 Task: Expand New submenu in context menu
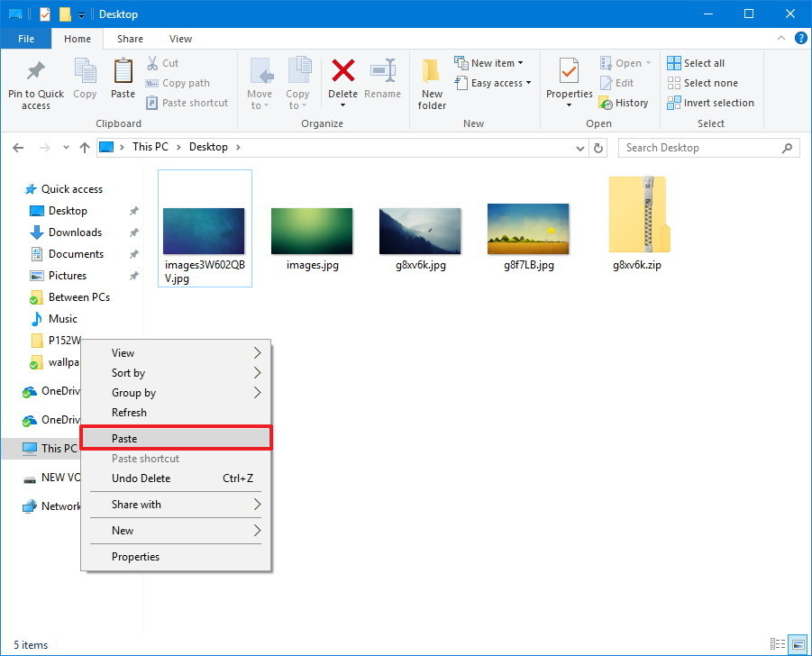(x=176, y=531)
